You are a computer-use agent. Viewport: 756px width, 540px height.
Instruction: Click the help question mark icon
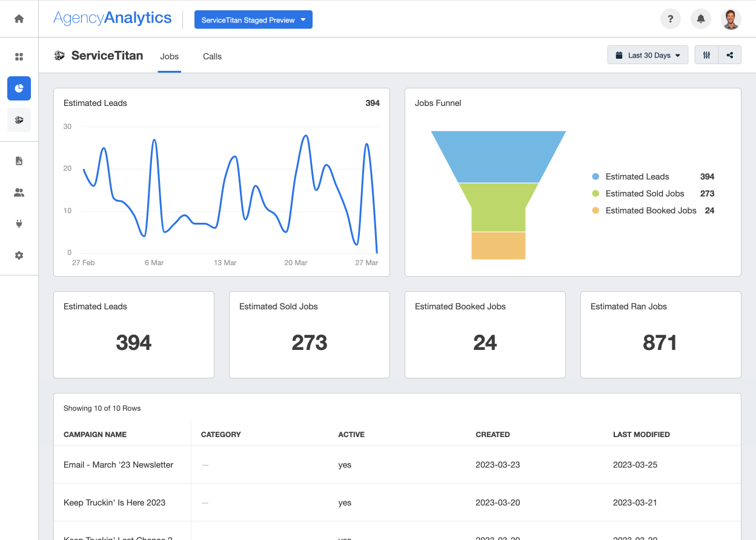click(x=670, y=19)
